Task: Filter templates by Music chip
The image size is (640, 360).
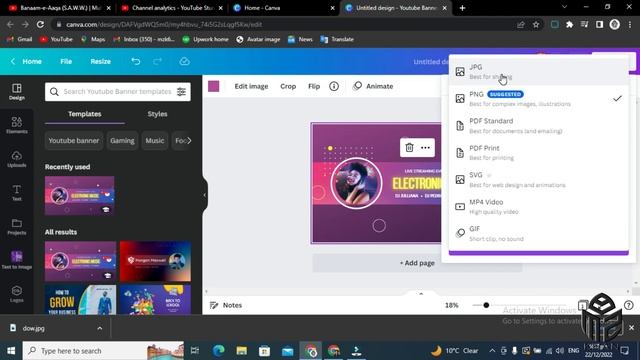Action: [x=155, y=140]
